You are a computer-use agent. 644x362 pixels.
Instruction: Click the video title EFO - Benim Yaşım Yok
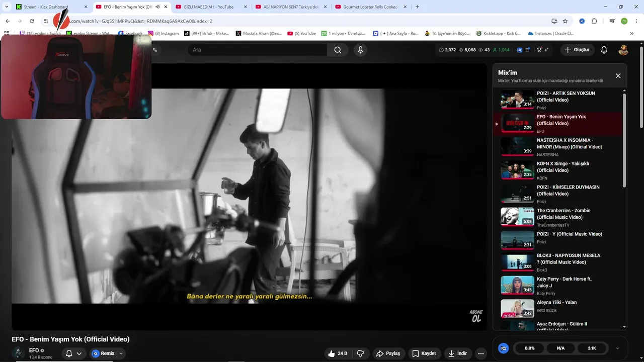(x=70, y=339)
